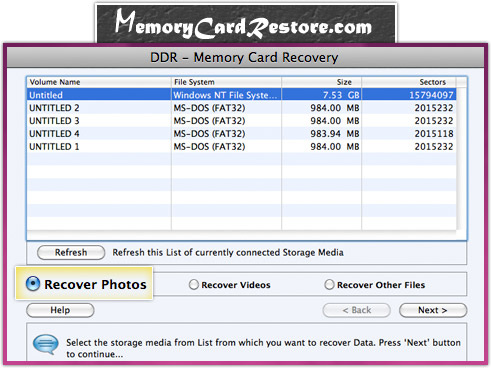Click the 2015118 sectors value
The height and width of the screenshot is (368, 491).
coord(434,134)
